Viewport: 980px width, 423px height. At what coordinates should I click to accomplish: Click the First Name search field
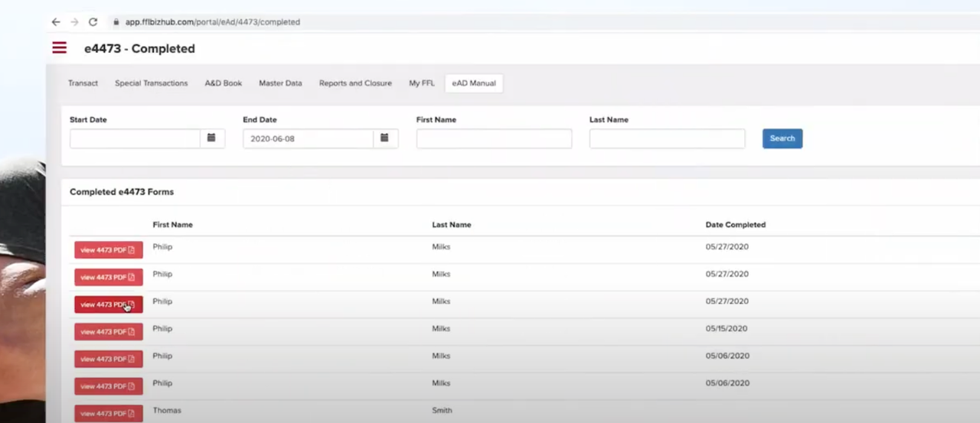point(494,138)
